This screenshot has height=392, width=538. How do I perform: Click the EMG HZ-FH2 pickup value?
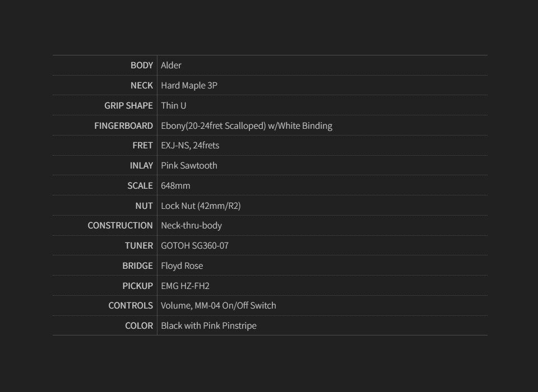point(185,286)
